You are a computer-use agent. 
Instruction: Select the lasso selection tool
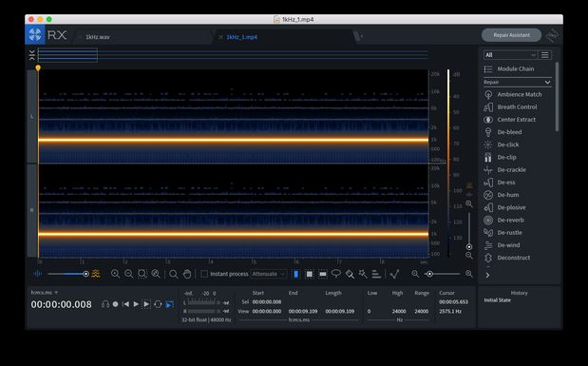click(336, 274)
